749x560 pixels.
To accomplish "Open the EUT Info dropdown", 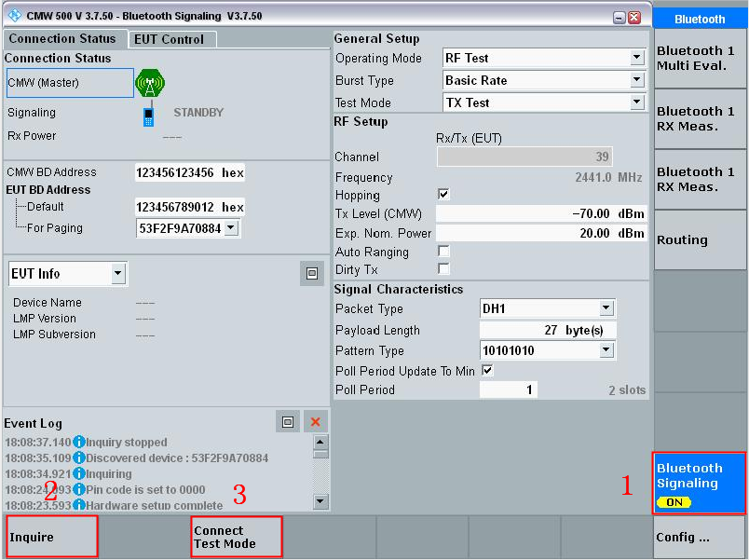I will pos(117,274).
